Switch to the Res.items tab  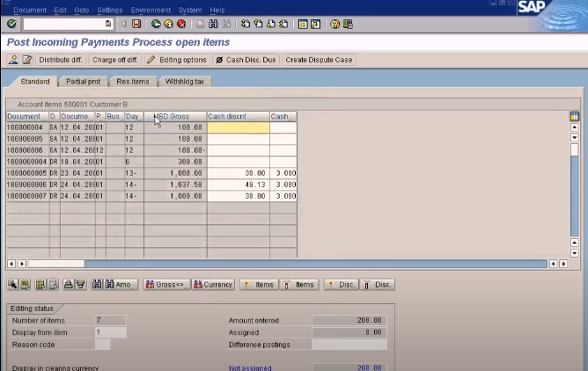tap(133, 82)
